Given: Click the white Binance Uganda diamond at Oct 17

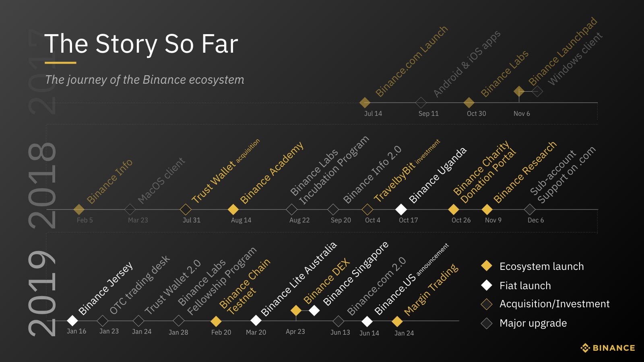Looking at the screenshot, I should point(401,209).
